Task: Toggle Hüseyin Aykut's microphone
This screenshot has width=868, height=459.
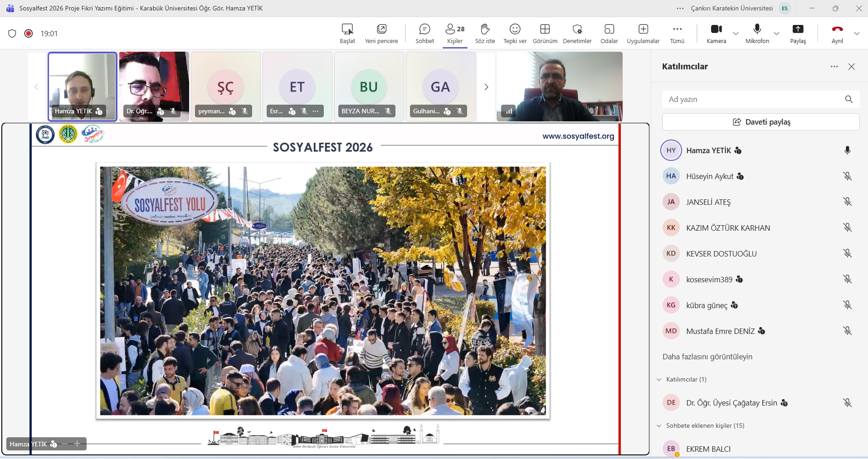Action: click(x=847, y=176)
